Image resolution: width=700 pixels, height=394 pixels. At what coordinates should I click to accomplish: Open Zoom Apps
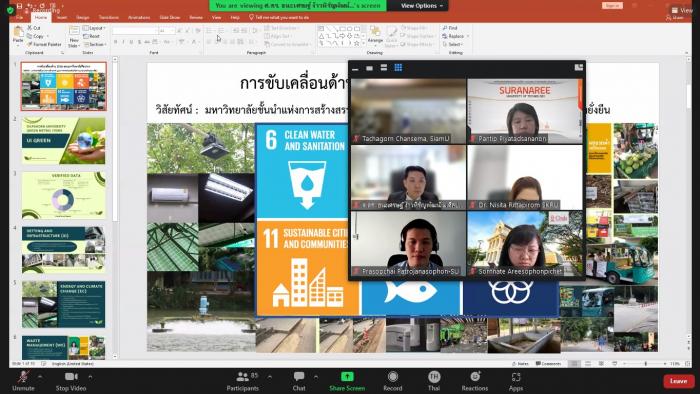tap(516, 381)
